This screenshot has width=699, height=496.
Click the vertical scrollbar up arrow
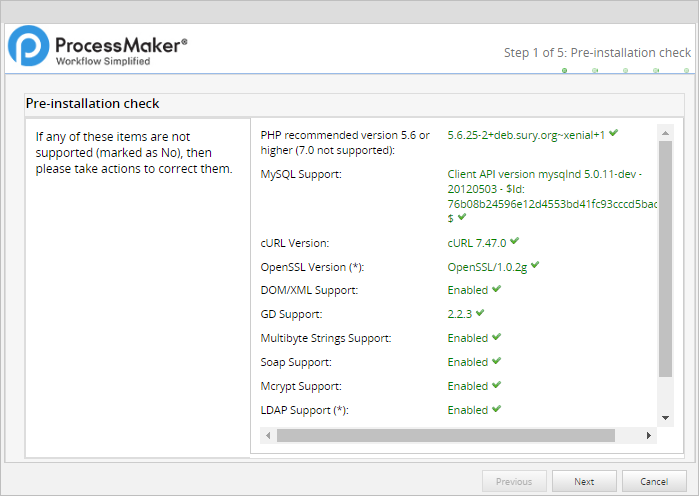pos(665,131)
